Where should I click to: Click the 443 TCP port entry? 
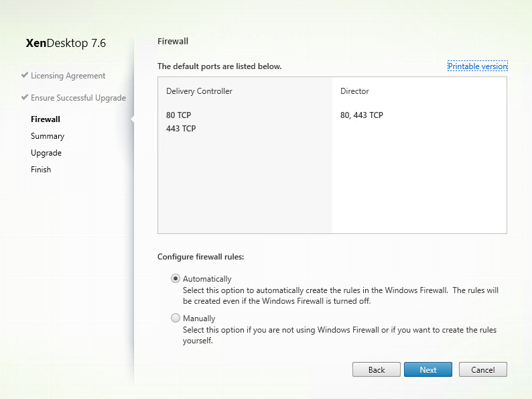click(x=181, y=129)
